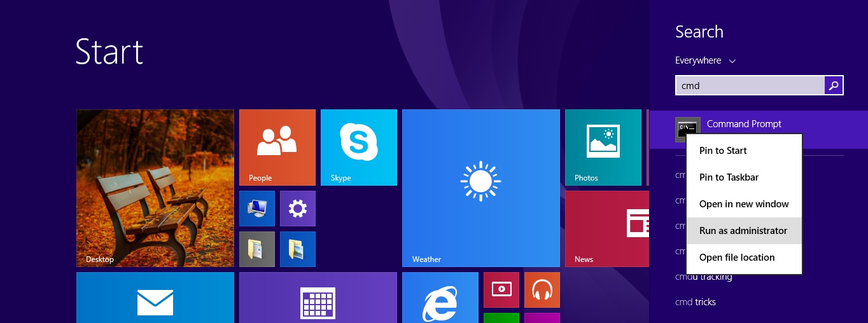Open the PC Settings gear tile
868x323 pixels.
(298, 209)
